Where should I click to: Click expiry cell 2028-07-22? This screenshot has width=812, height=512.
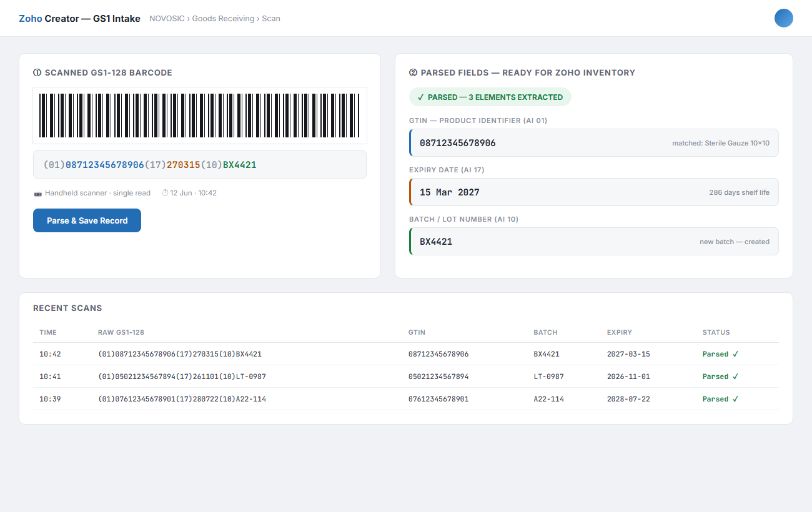[628, 399]
